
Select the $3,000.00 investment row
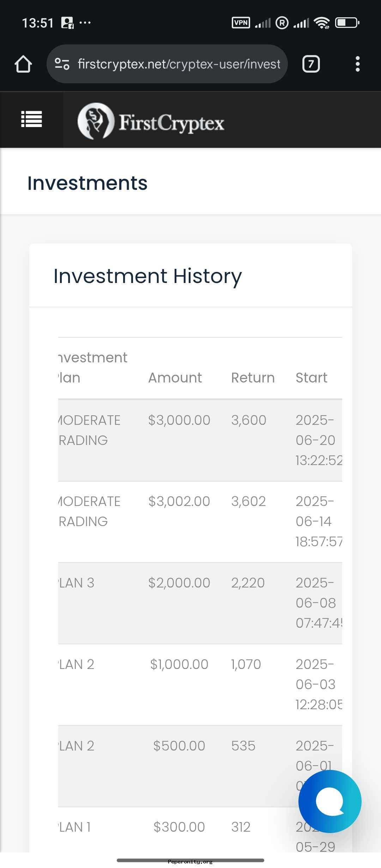[x=200, y=440]
